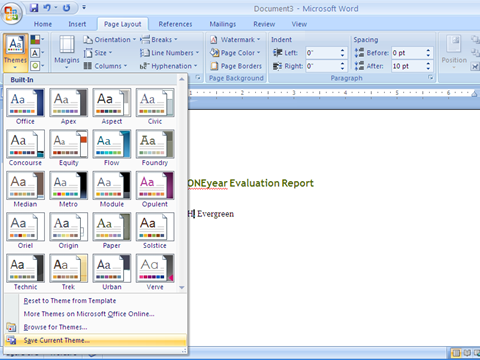Click the Page Borders icon
The width and height of the screenshot is (480, 360).
214,66
